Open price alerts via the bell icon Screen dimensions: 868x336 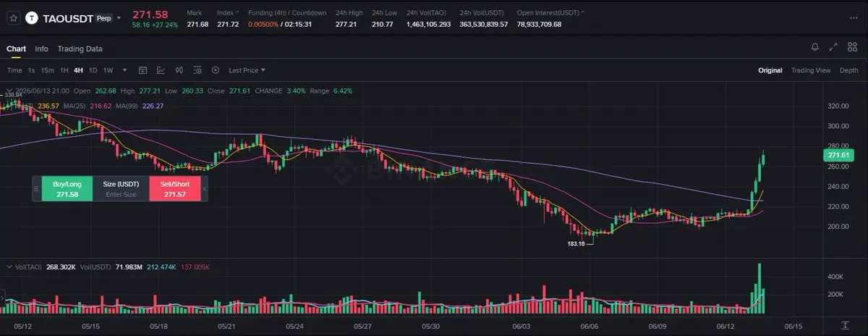815,47
